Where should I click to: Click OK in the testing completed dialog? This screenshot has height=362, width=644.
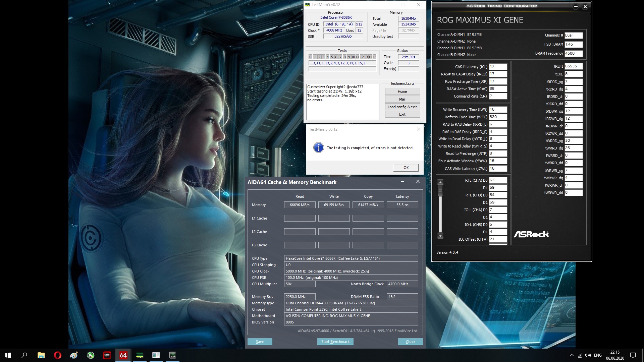point(406,168)
